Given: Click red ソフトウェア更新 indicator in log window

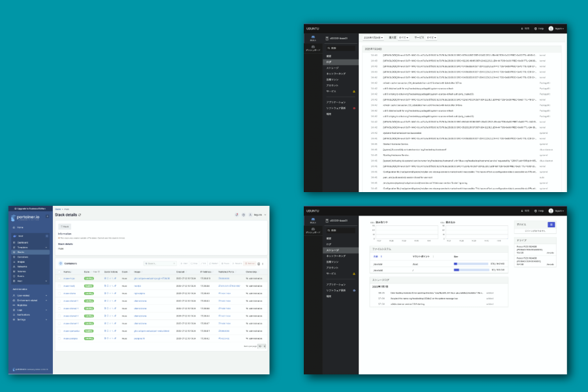Looking at the screenshot, I should coord(354,108).
